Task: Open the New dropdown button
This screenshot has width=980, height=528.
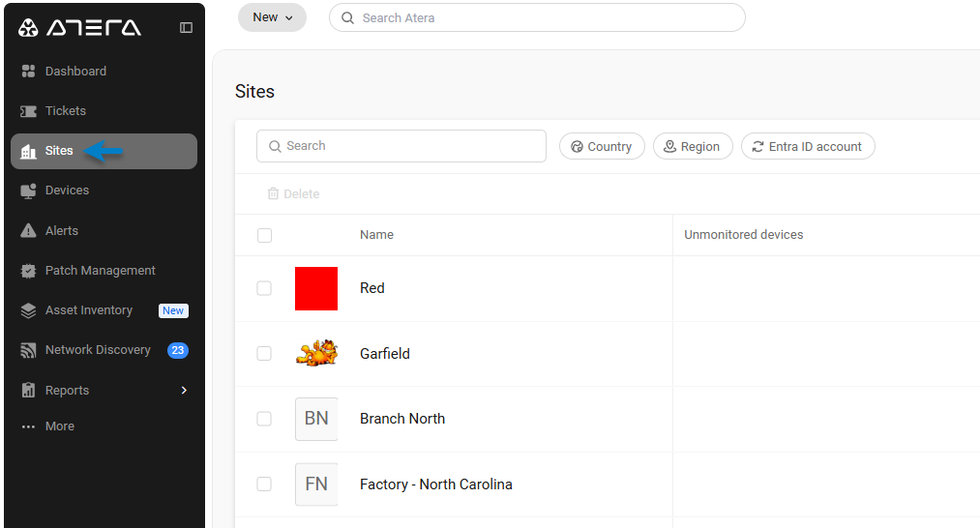Action: click(x=273, y=17)
